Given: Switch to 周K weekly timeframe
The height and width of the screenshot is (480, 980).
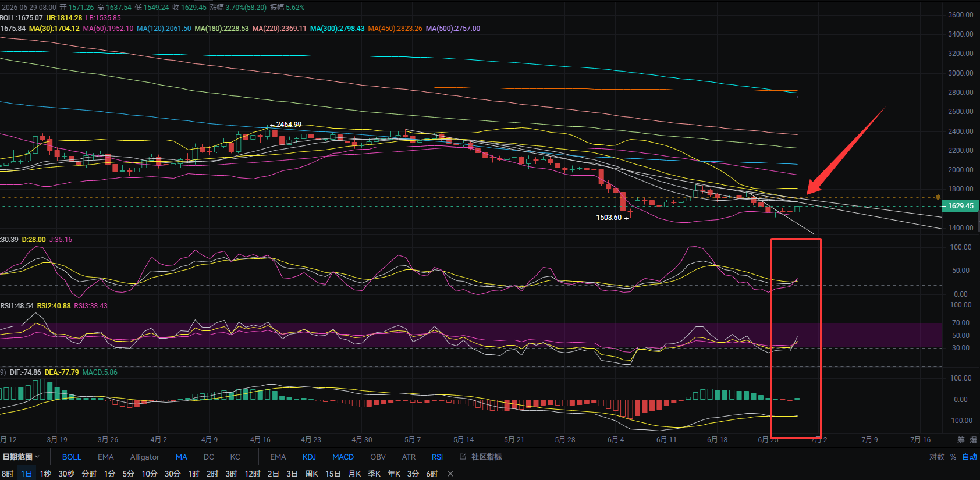Looking at the screenshot, I should click(311, 474).
